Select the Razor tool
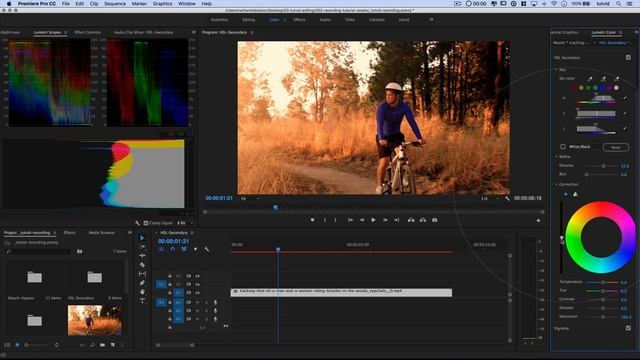Viewport: 640px width, 360px height. (142, 264)
